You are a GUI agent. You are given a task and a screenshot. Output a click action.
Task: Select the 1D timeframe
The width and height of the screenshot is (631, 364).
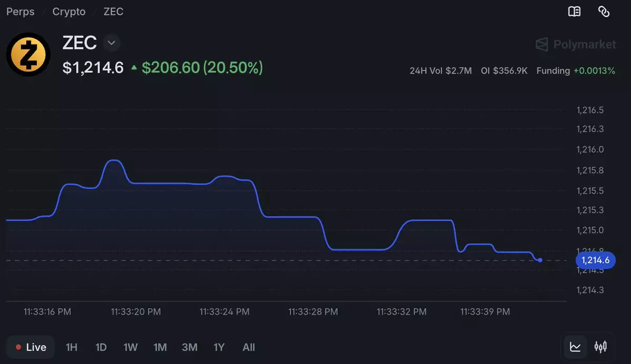101,347
